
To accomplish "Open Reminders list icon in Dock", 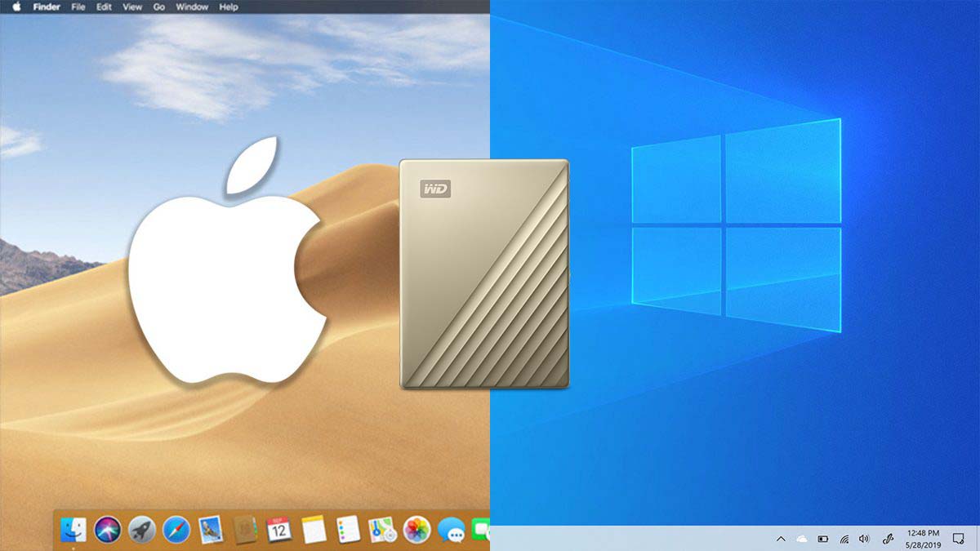I will [349, 529].
